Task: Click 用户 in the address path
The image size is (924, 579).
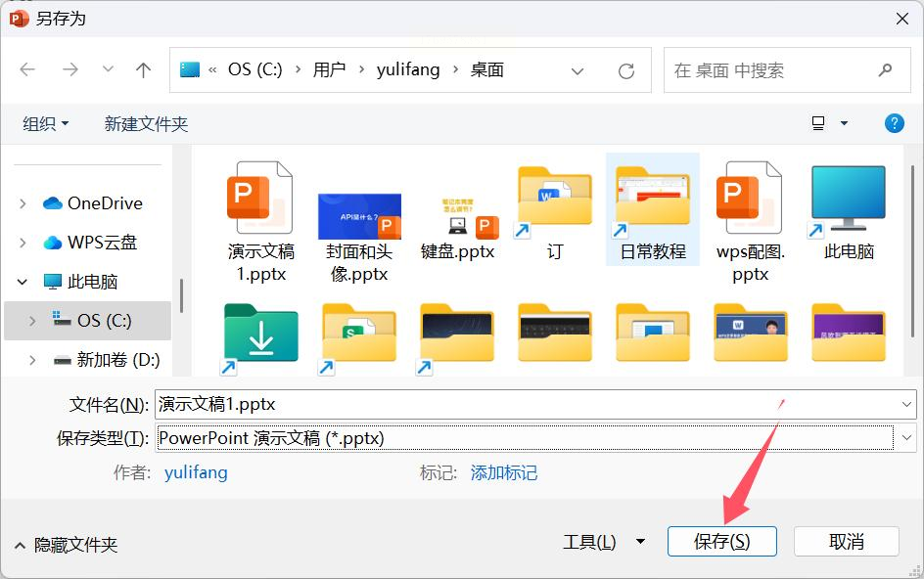Action: pyautogui.click(x=330, y=70)
